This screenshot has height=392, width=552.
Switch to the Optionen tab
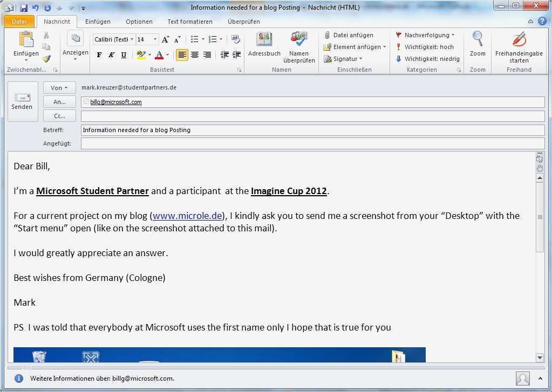139,22
